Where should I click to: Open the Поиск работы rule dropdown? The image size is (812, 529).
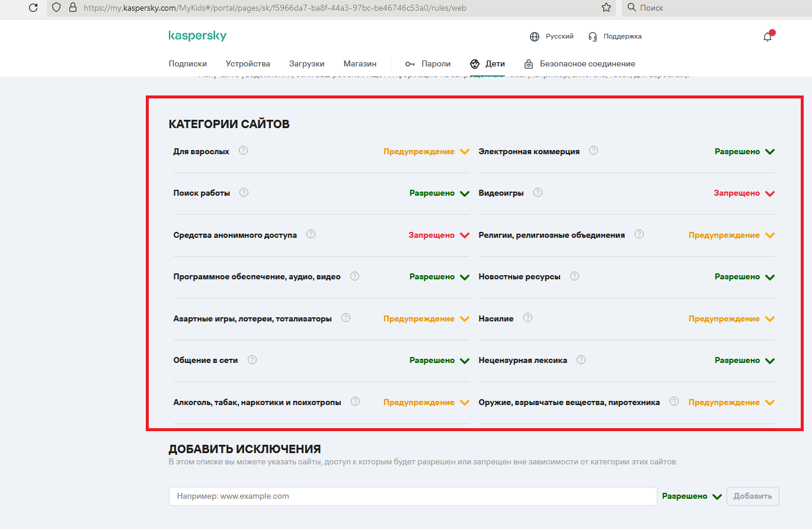(x=440, y=193)
